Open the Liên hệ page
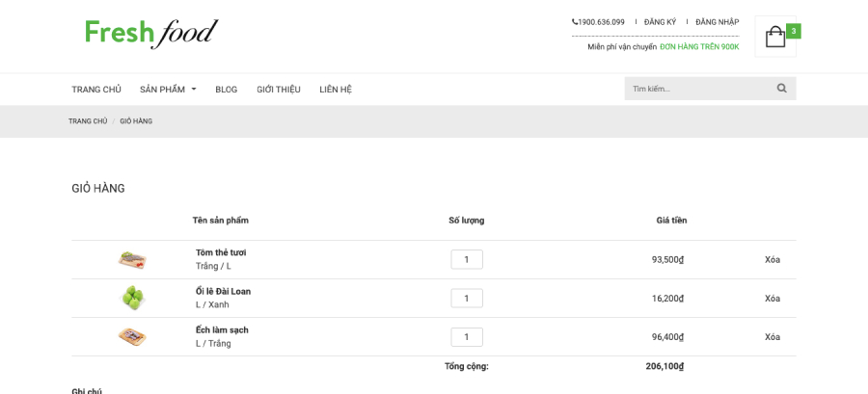868x394 pixels. (336, 90)
